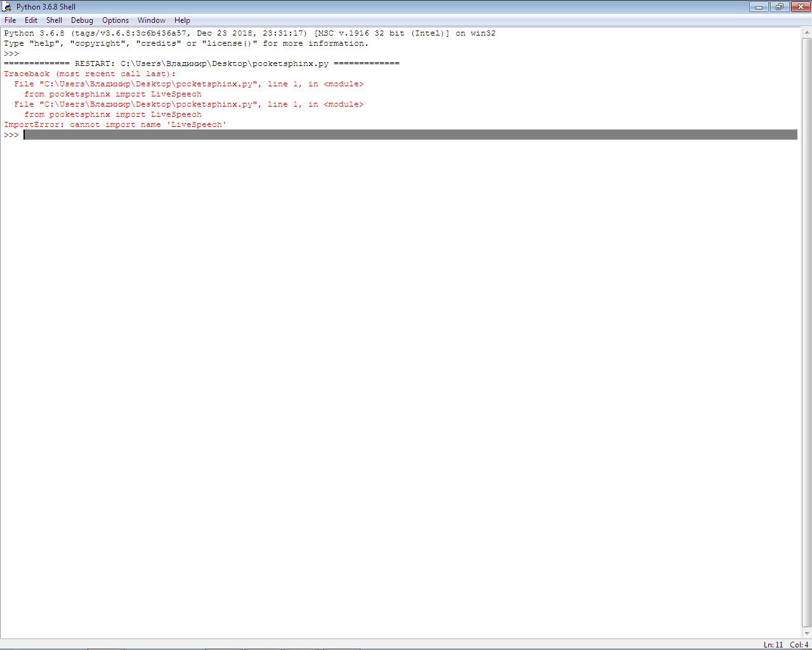Click the RESTART pocketsphinx.py line
The height and width of the screenshot is (650, 812).
(202, 63)
